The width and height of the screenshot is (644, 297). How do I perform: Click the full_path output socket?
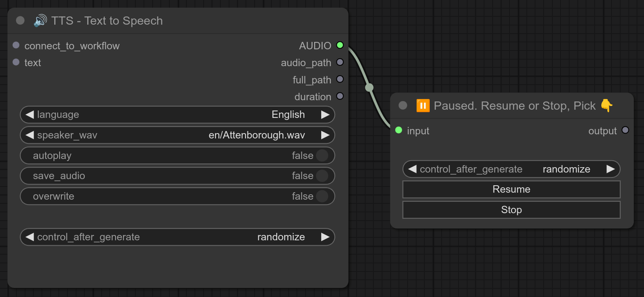[340, 79]
